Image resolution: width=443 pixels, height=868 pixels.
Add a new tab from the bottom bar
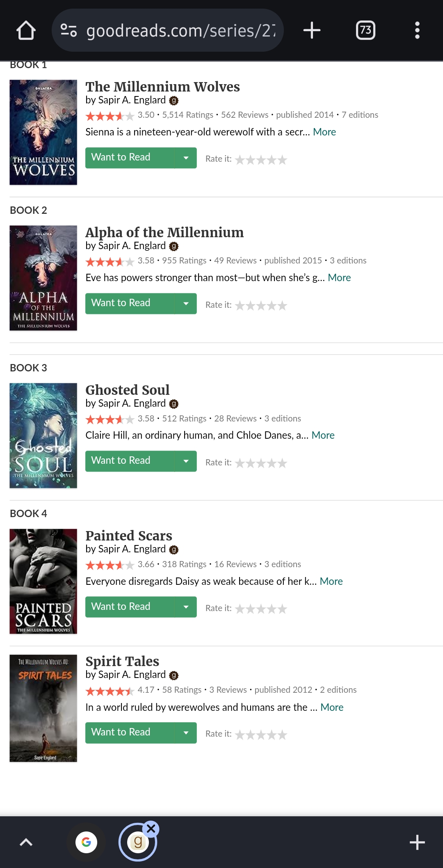point(417,842)
